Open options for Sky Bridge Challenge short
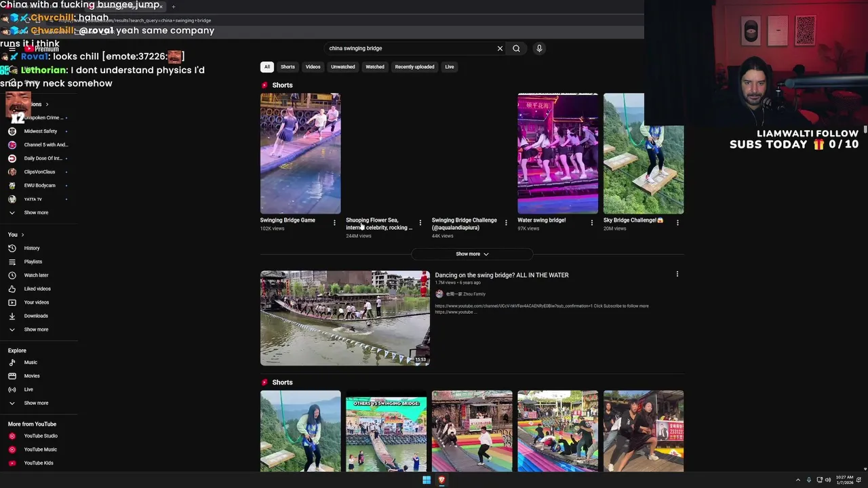Image resolution: width=868 pixels, height=488 pixels. (677, 222)
